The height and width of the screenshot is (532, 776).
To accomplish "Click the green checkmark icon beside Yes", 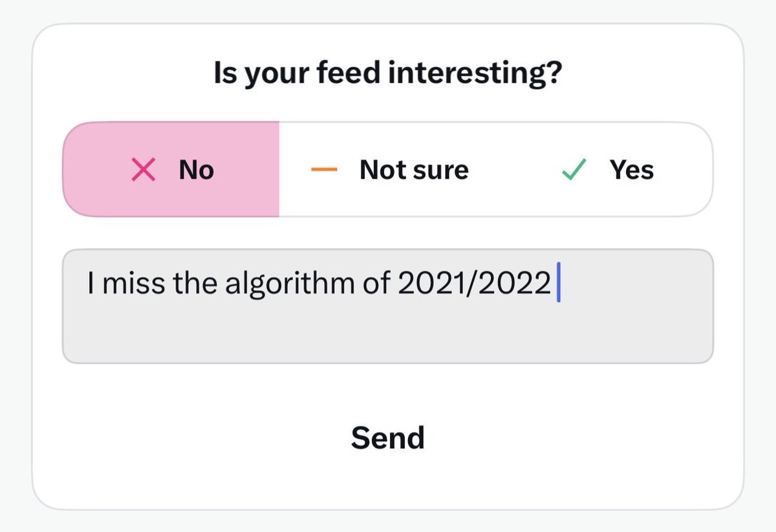I will pyautogui.click(x=574, y=170).
